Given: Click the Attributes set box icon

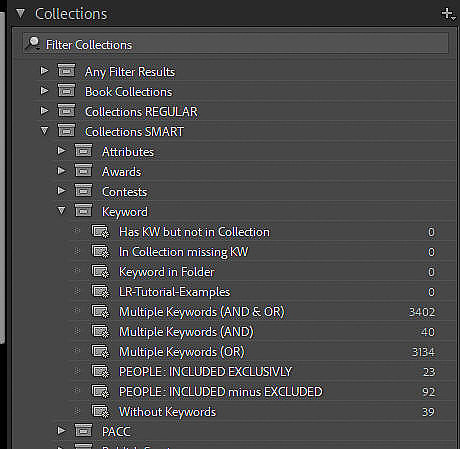Looking at the screenshot, I should 83,150.
